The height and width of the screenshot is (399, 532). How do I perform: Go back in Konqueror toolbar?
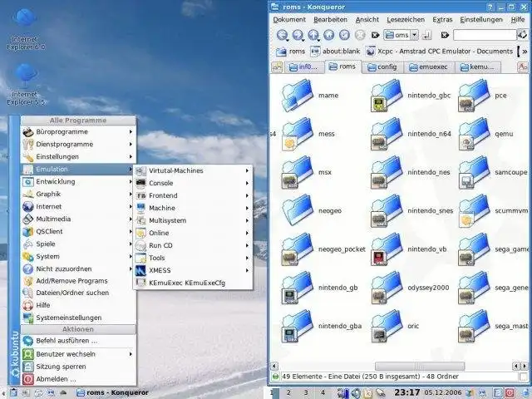click(x=282, y=35)
